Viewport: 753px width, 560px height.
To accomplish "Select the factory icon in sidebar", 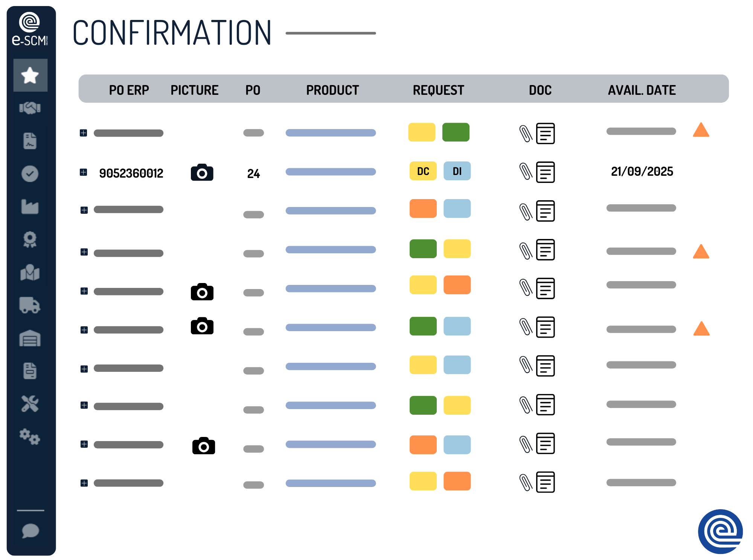I will click(x=30, y=207).
